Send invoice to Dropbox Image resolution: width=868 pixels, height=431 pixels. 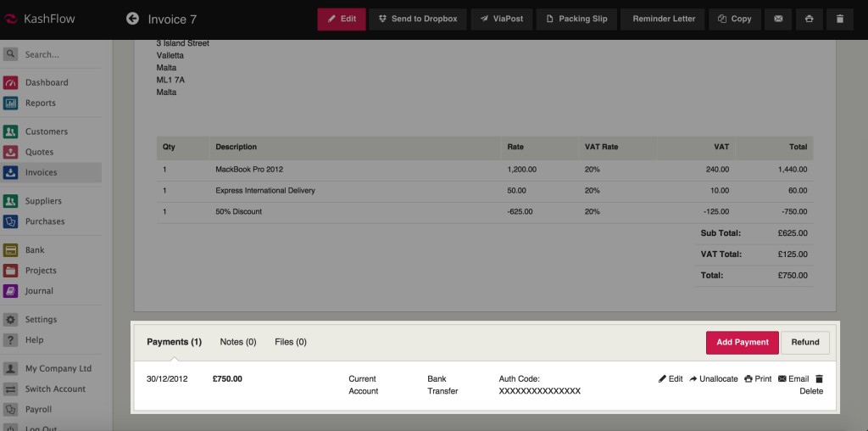coord(417,19)
